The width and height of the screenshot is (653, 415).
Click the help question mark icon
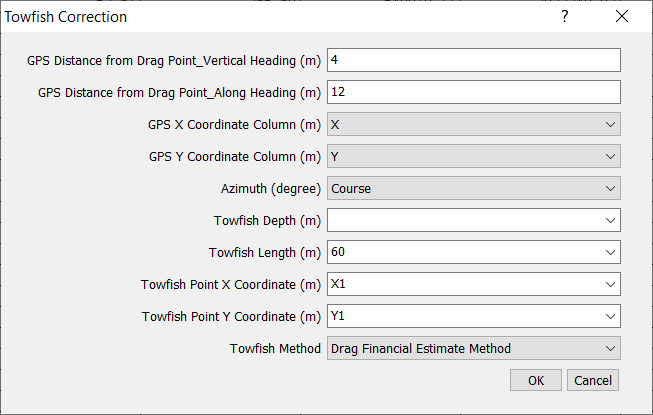click(565, 17)
